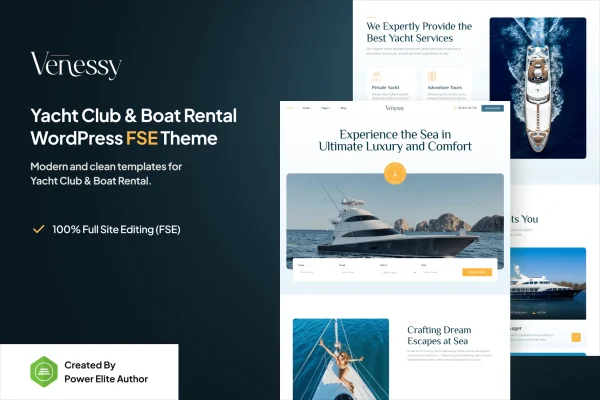
Task: Click the phone number link in header
Action: (467, 108)
